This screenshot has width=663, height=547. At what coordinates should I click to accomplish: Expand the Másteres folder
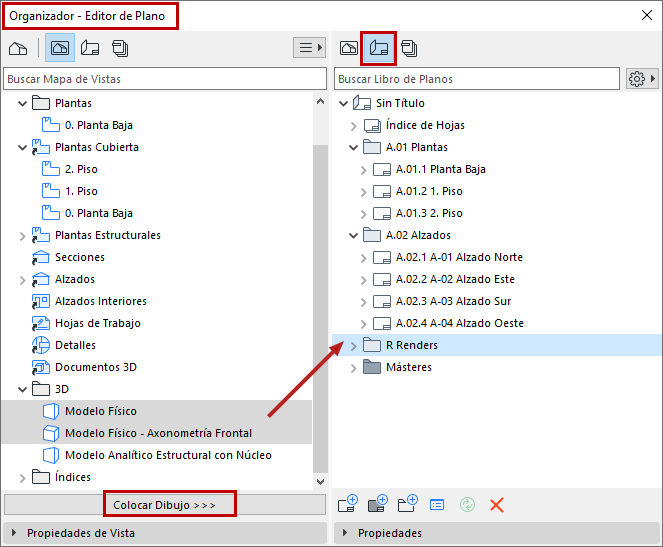point(353,368)
